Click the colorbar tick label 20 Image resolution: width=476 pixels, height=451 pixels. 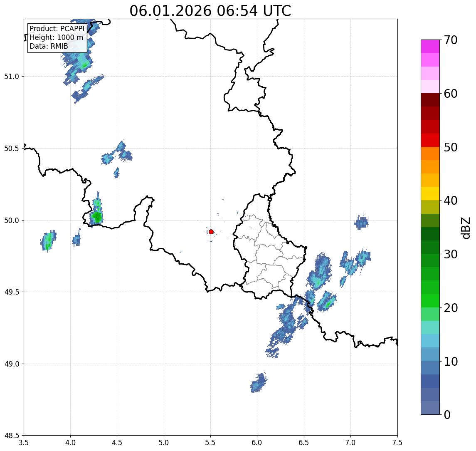(451, 307)
